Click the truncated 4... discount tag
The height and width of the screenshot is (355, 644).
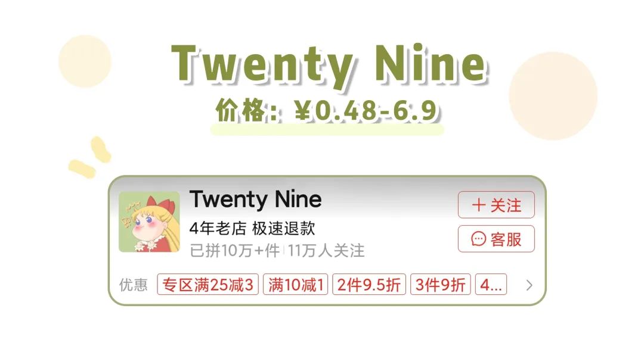(x=491, y=284)
